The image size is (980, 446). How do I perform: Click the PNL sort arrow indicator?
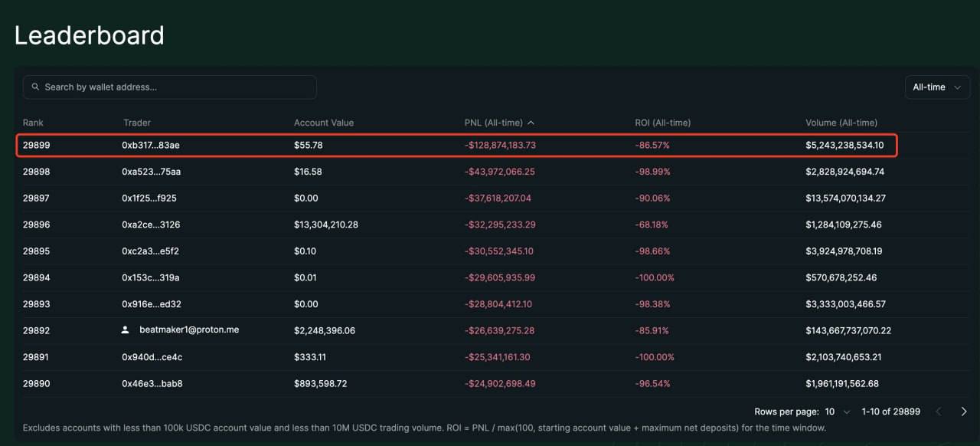click(531, 123)
